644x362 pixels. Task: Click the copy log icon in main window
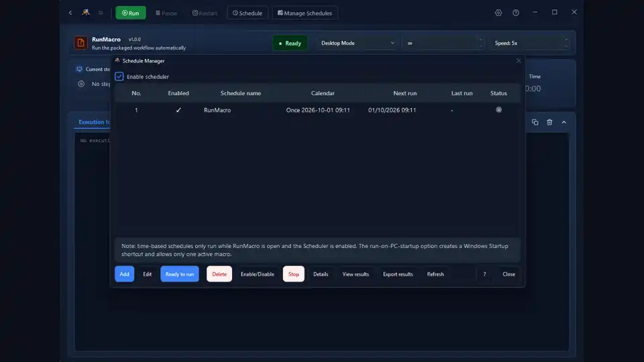tap(535, 122)
